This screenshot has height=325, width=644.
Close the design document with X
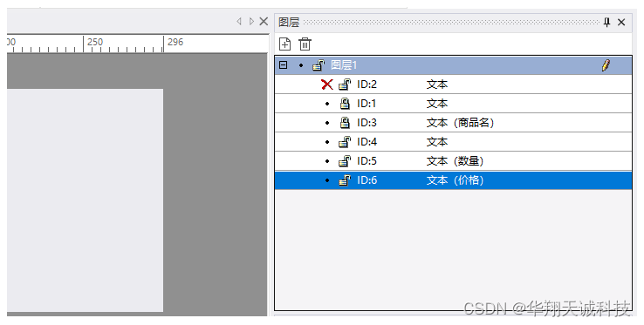pos(264,21)
